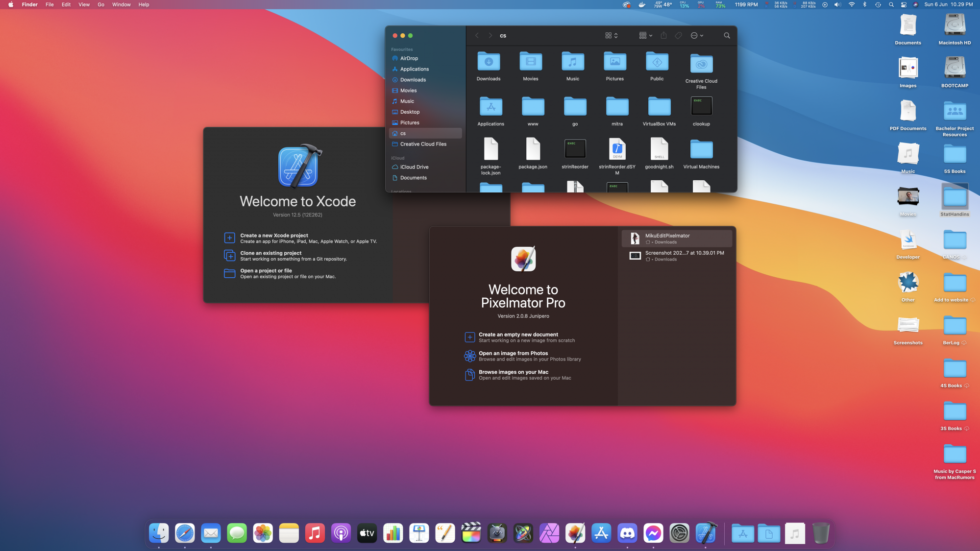Open recent Screenshot file in Pixelmator
Viewport: 980px width, 551px height.
(x=677, y=256)
